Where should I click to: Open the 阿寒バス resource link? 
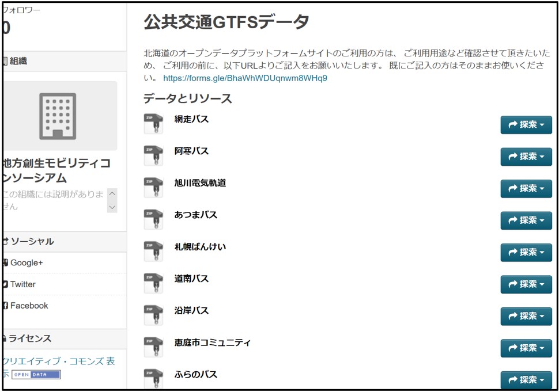191,151
